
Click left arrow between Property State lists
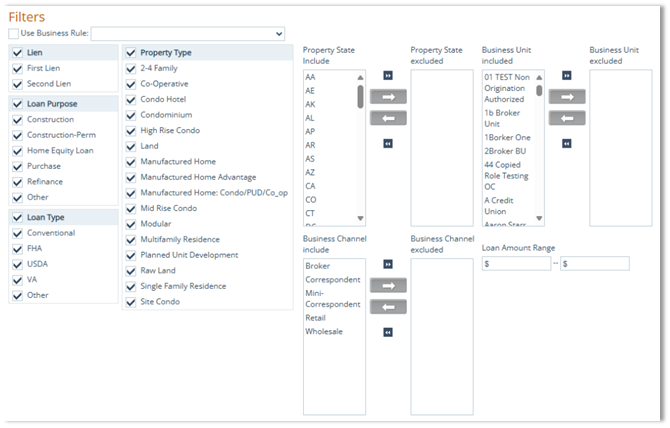pos(388,118)
